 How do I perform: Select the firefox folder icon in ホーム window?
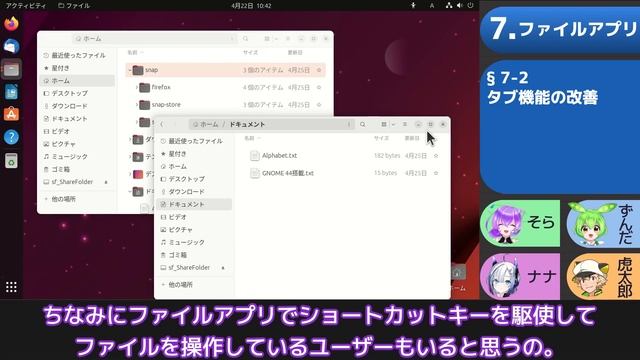(144, 87)
